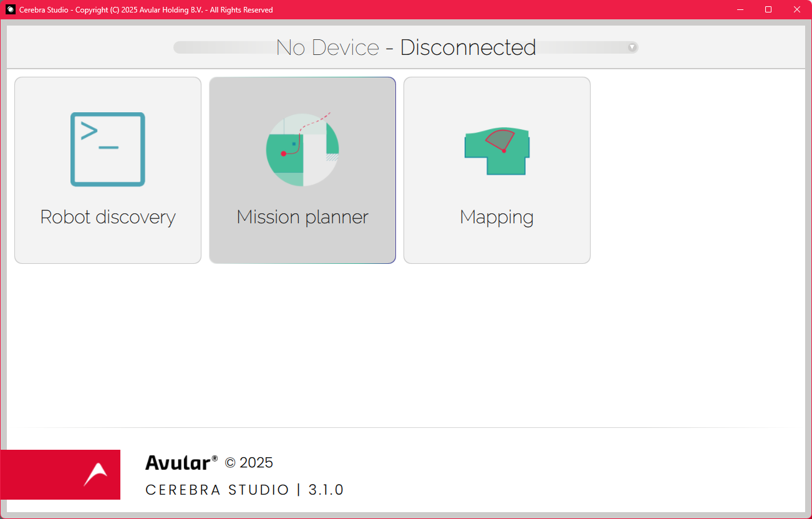Click the '© 2025' copyright text
Screen dimensions: 812x519
coord(249,463)
